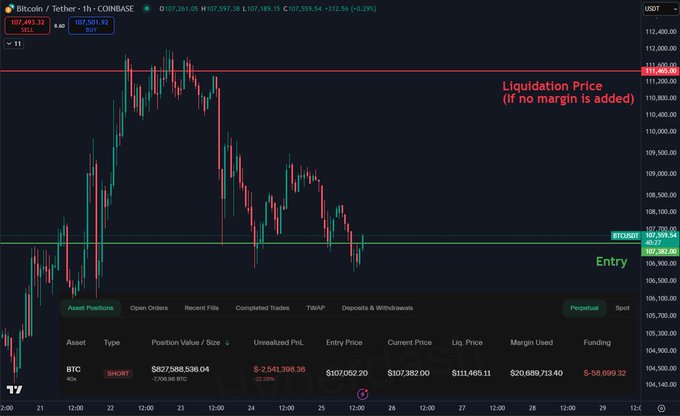Open the USDT currency dropdown

660,9
